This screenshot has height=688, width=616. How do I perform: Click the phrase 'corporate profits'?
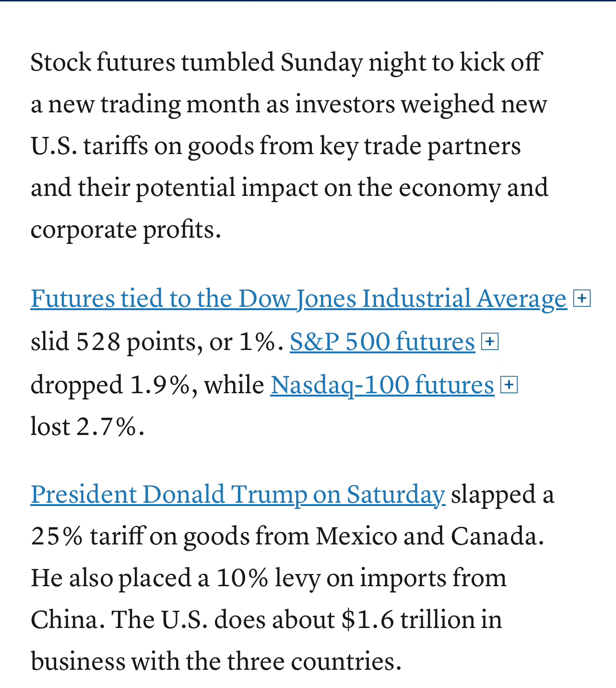125,229
